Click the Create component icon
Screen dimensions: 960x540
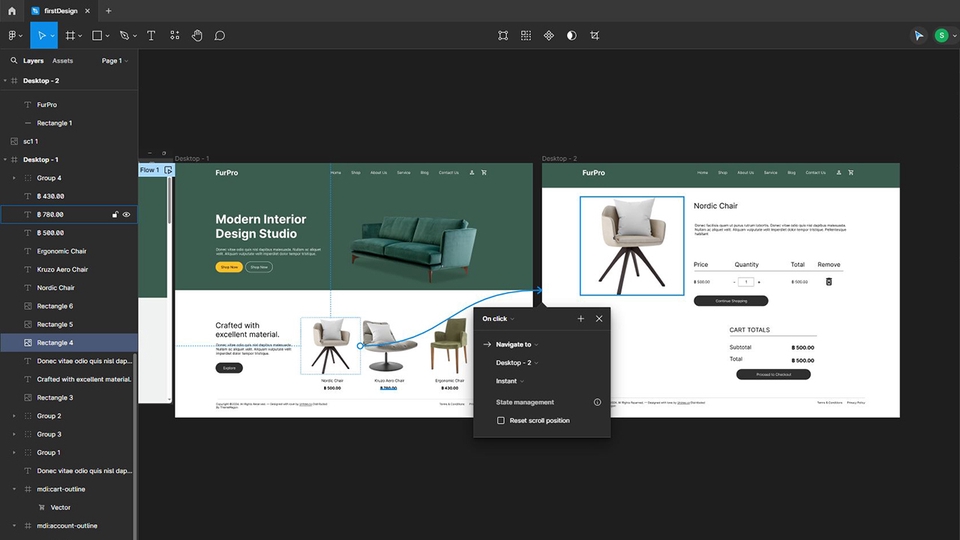tap(549, 35)
